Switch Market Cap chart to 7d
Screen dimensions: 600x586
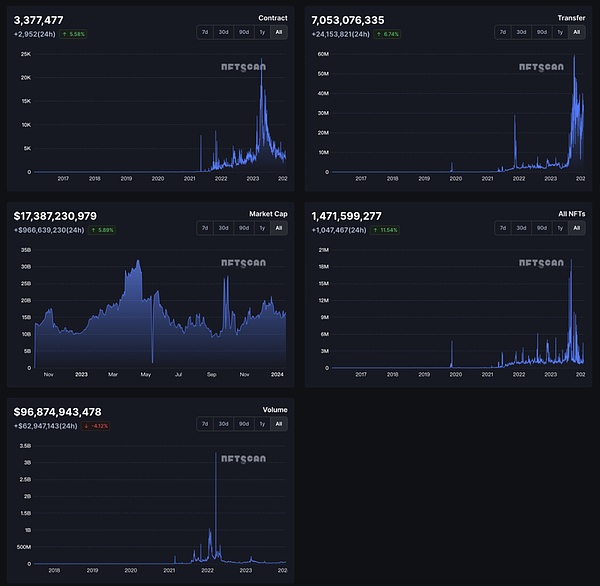pyautogui.click(x=205, y=228)
